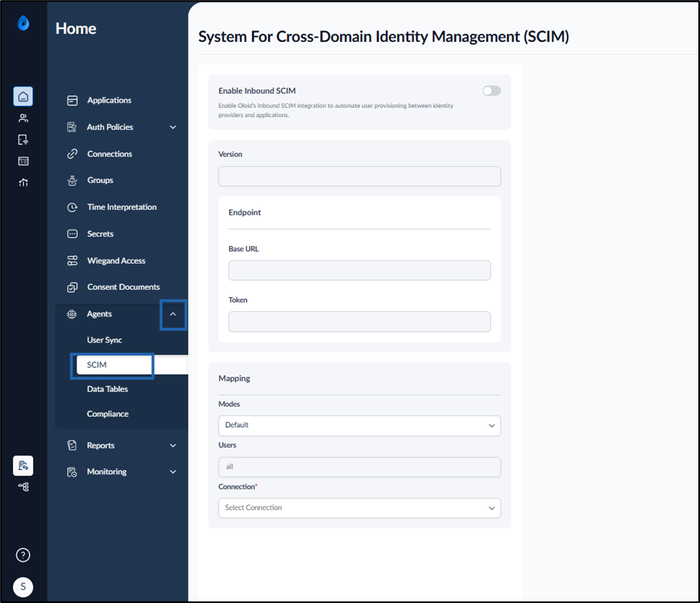Click the Wiegand Access icon
The width and height of the screenshot is (700, 603).
pyautogui.click(x=72, y=260)
